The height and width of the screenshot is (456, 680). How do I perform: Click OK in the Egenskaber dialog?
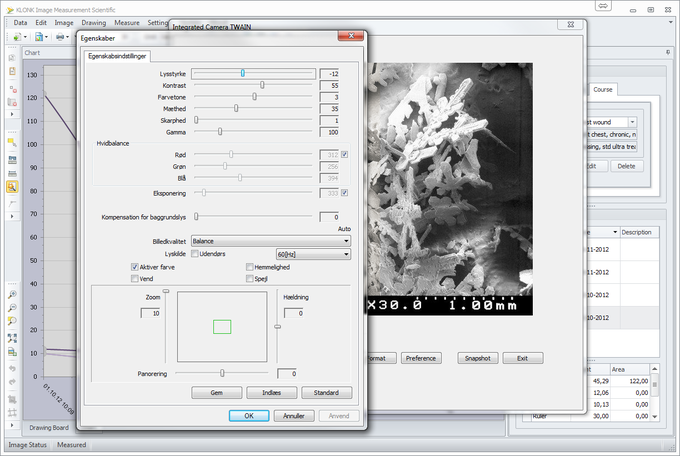[249, 416]
